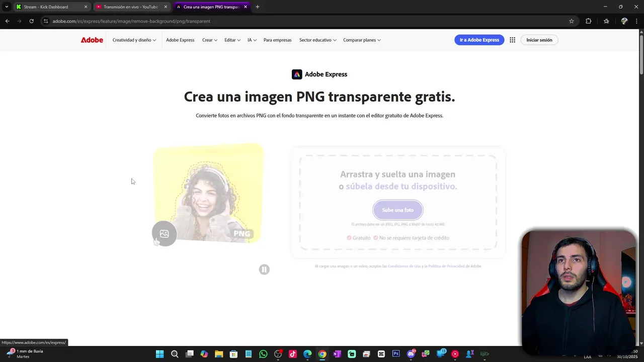Click the Sube una foto button
Screen dimensions: 644x362
(398, 210)
